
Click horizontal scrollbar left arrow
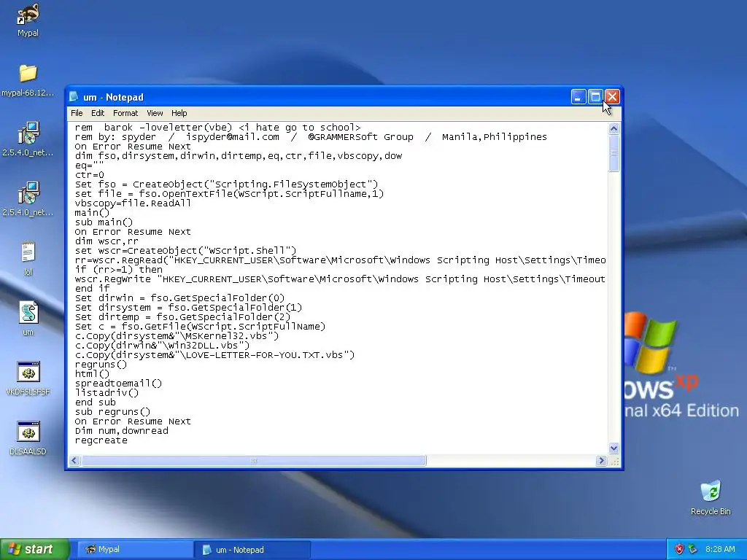pyautogui.click(x=74, y=461)
